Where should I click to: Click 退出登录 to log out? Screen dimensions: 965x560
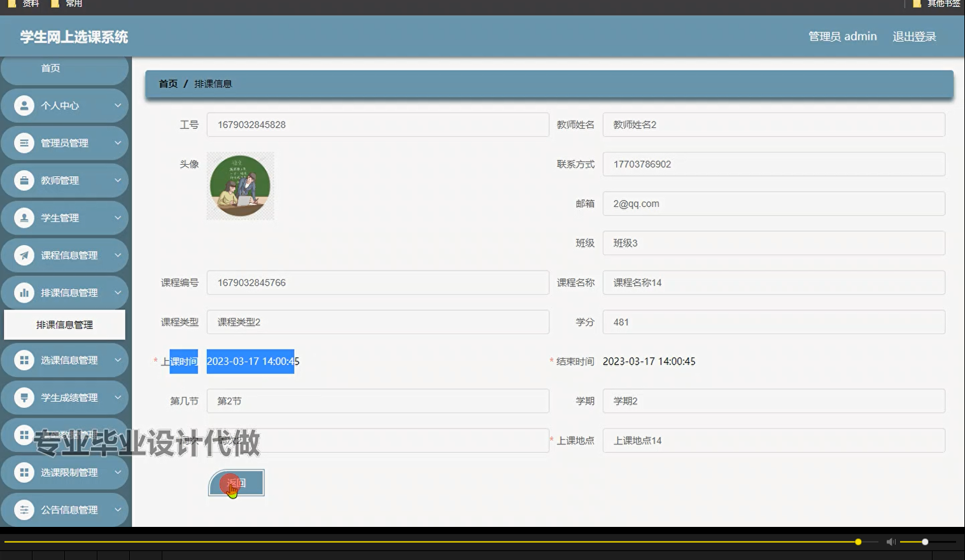(x=913, y=36)
